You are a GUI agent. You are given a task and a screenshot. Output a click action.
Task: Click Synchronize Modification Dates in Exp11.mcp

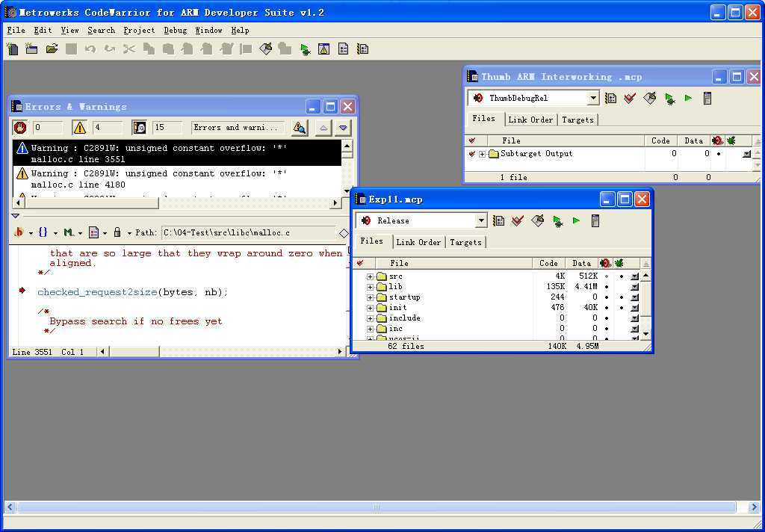click(518, 221)
